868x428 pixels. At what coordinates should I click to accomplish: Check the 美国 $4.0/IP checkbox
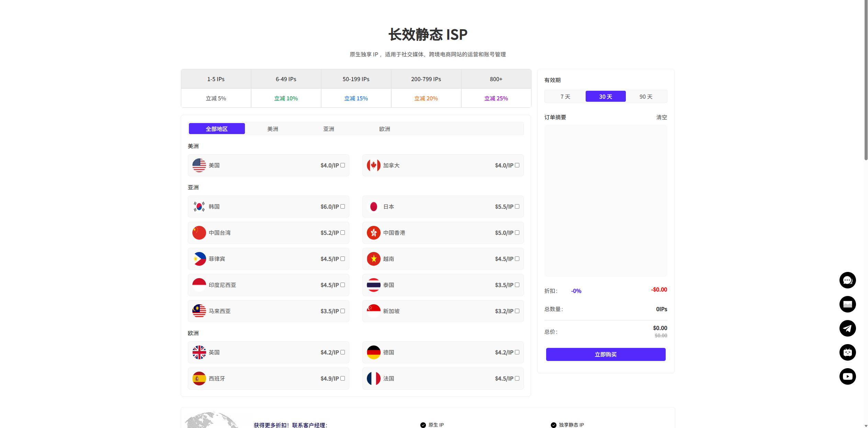coord(342,165)
